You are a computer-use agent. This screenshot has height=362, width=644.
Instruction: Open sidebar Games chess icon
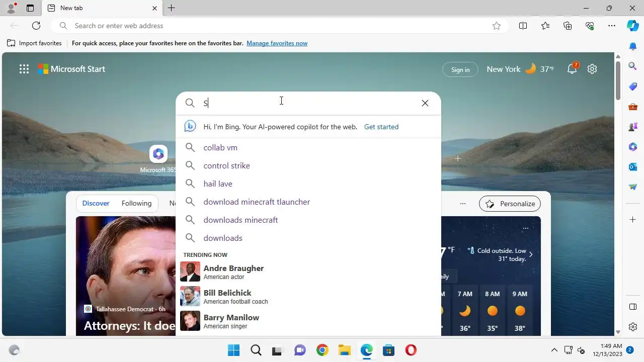(633, 127)
